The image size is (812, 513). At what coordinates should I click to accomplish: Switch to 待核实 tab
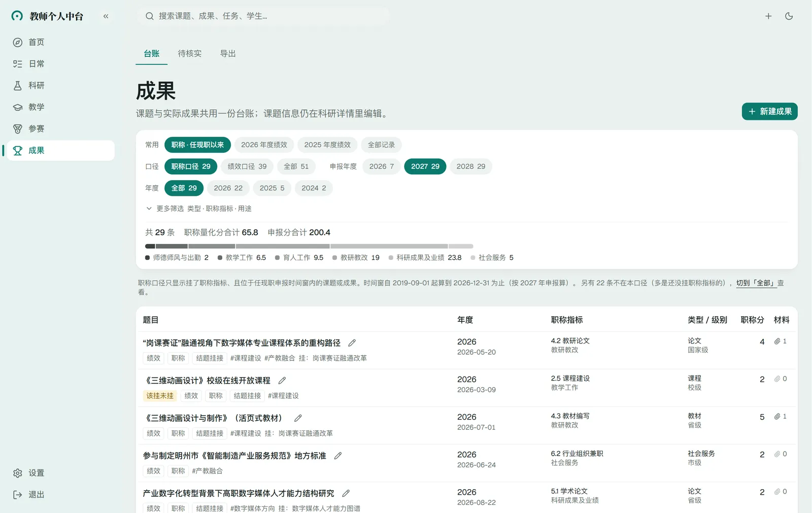190,54
